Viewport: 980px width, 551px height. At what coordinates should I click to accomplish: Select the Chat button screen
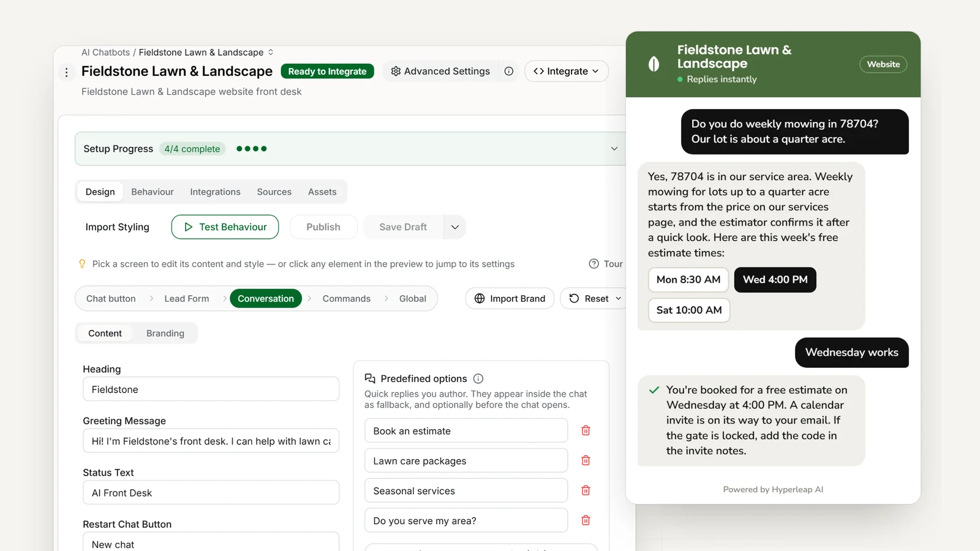[111, 299]
